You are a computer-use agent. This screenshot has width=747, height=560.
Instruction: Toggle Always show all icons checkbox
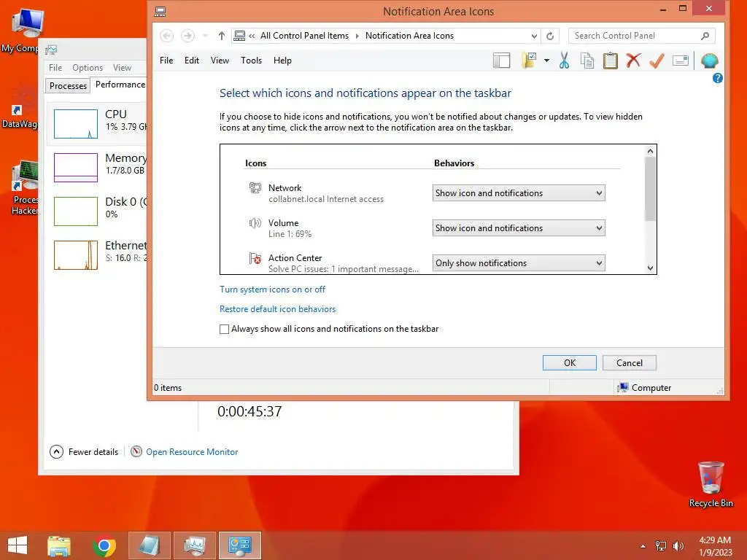click(225, 329)
